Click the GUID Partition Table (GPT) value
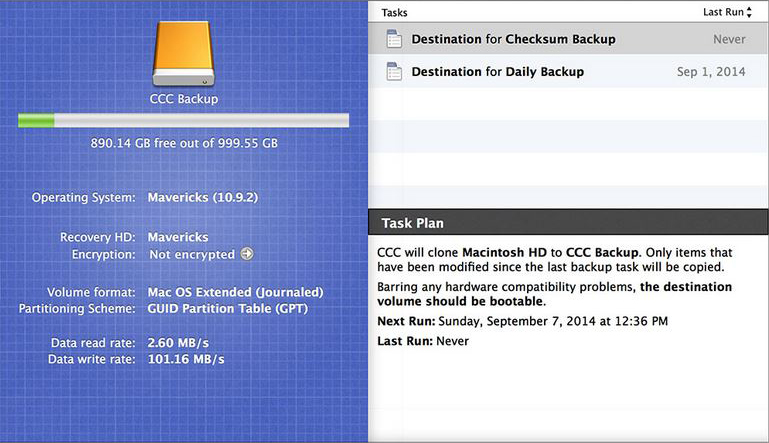Viewport: 769px width, 443px height. pyautogui.click(x=227, y=309)
